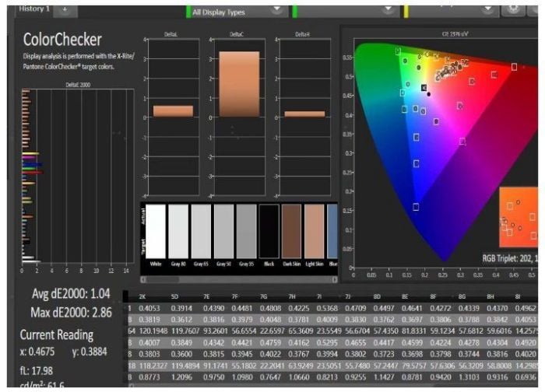545x392 pixels.
Task: Open the All Display Types dropdown
Action: (x=237, y=12)
